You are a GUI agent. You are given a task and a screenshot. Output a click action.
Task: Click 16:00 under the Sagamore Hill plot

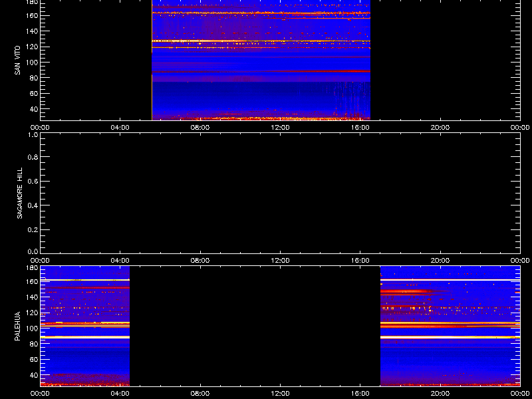360,261
